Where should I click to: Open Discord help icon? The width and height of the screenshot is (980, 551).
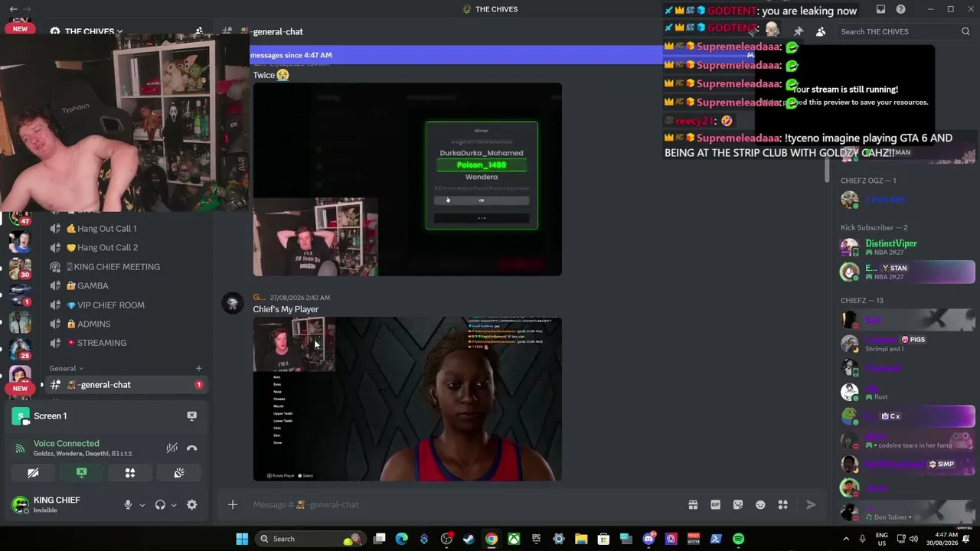pos(901,9)
